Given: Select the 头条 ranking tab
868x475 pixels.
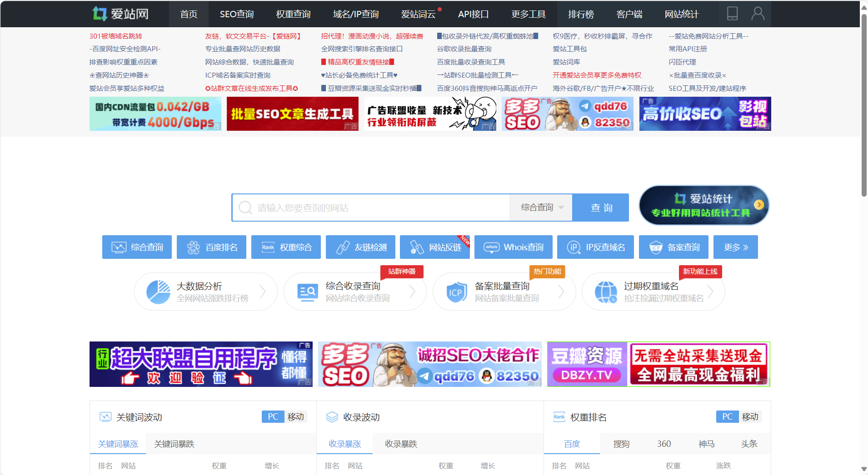Looking at the screenshot, I should click(749, 444).
